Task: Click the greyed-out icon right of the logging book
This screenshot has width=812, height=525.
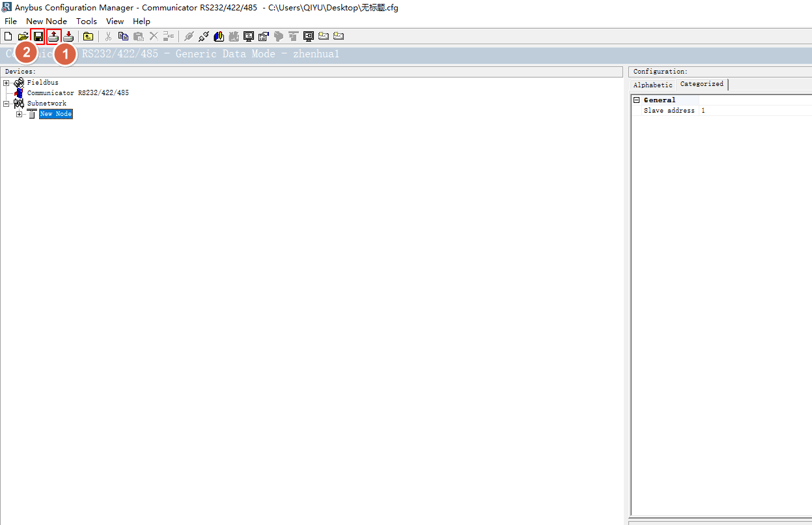Action: (234, 36)
